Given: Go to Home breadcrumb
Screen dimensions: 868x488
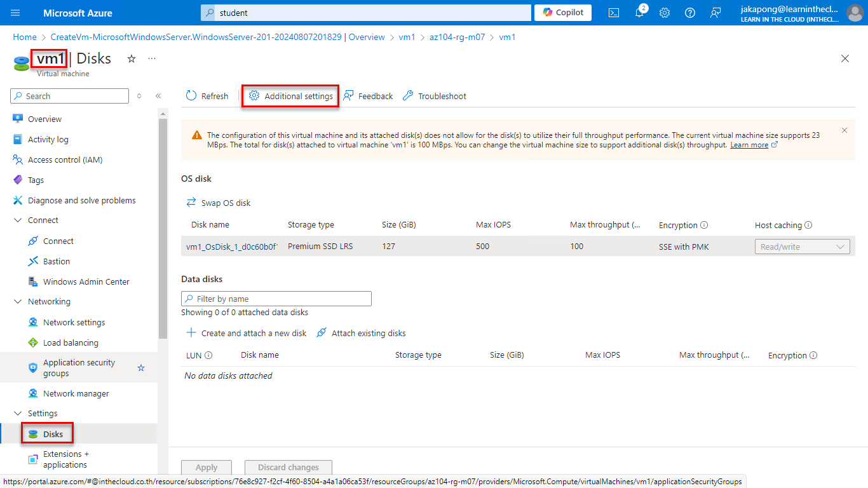Looking at the screenshot, I should pos(25,37).
